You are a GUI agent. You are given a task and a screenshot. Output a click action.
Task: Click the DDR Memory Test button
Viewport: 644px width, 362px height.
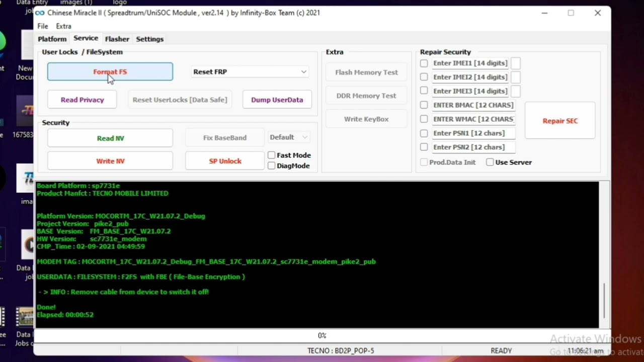(x=366, y=96)
